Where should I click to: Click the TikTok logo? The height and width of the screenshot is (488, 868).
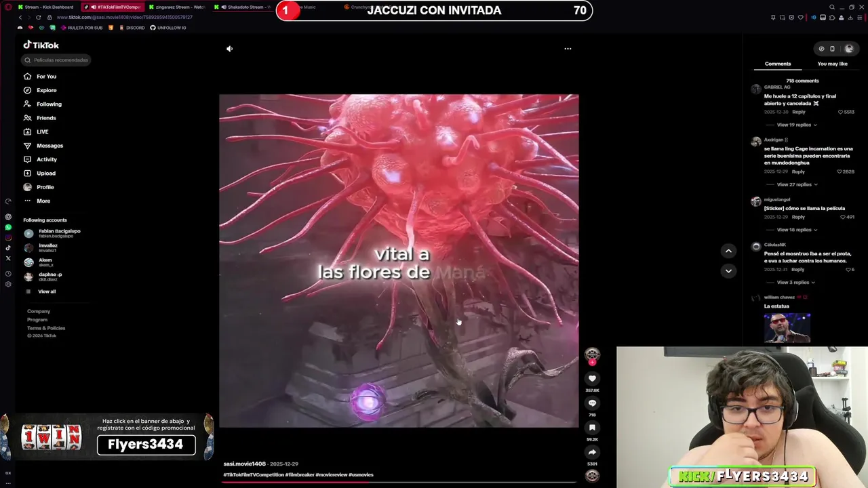[41, 45]
